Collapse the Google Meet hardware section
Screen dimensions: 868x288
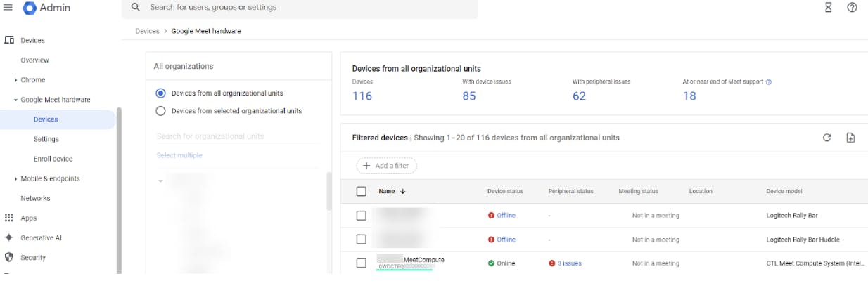click(x=15, y=100)
